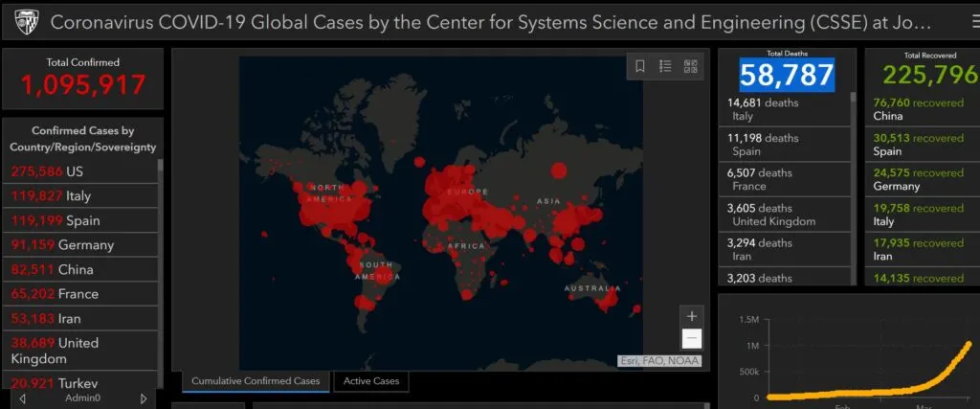Open the basemap gallery grid icon
The image size is (980, 409).
pos(691,66)
